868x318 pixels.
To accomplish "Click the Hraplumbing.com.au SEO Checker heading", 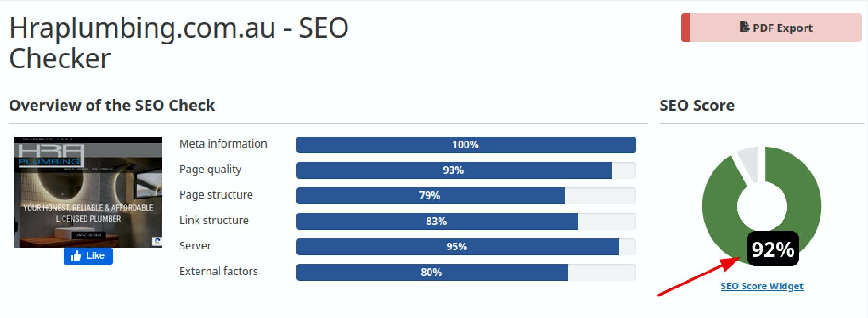I will [x=179, y=43].
